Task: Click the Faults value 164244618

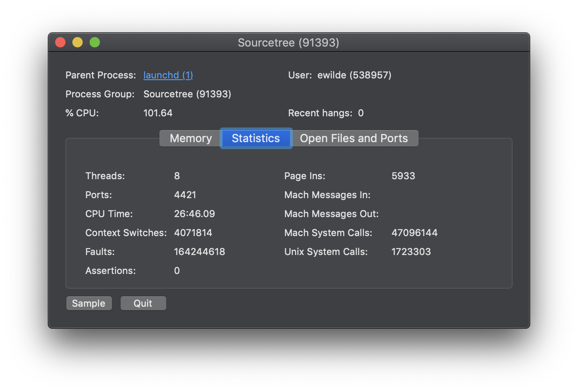Action: [x=199, y=252]
